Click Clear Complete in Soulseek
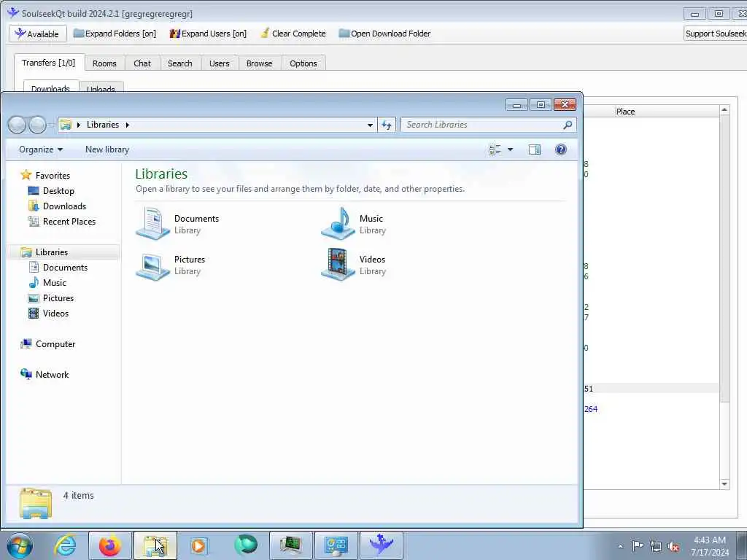The width and height of the screenshot is (747, 560). click(293, 34)
